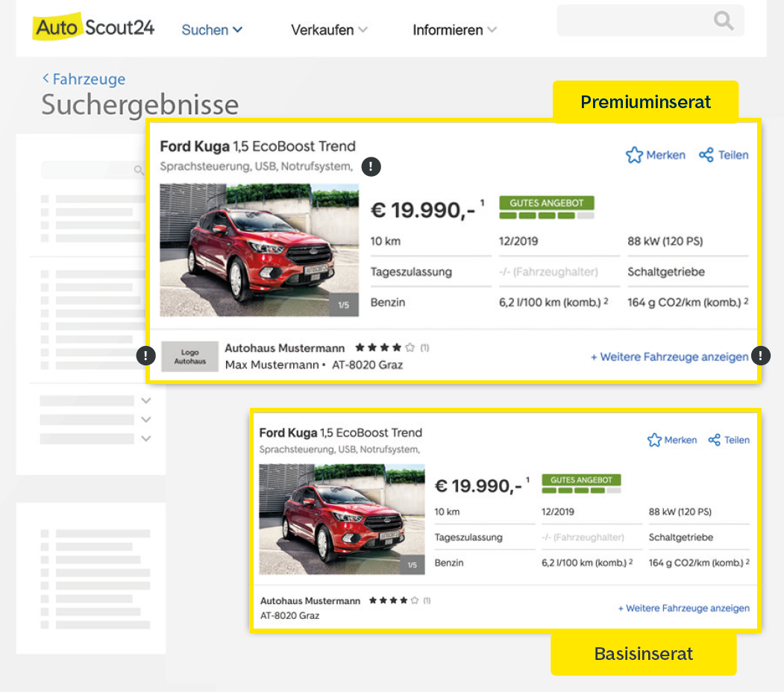Click the top search magnifier icon
Viewport: 784px width, 692px height.
coord(724,20)
